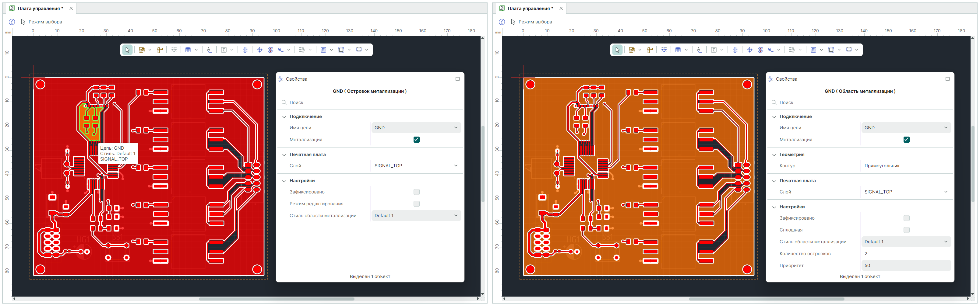Select the ruler measurement tool in left window
The image size is (980, 306).
(159, 50)
